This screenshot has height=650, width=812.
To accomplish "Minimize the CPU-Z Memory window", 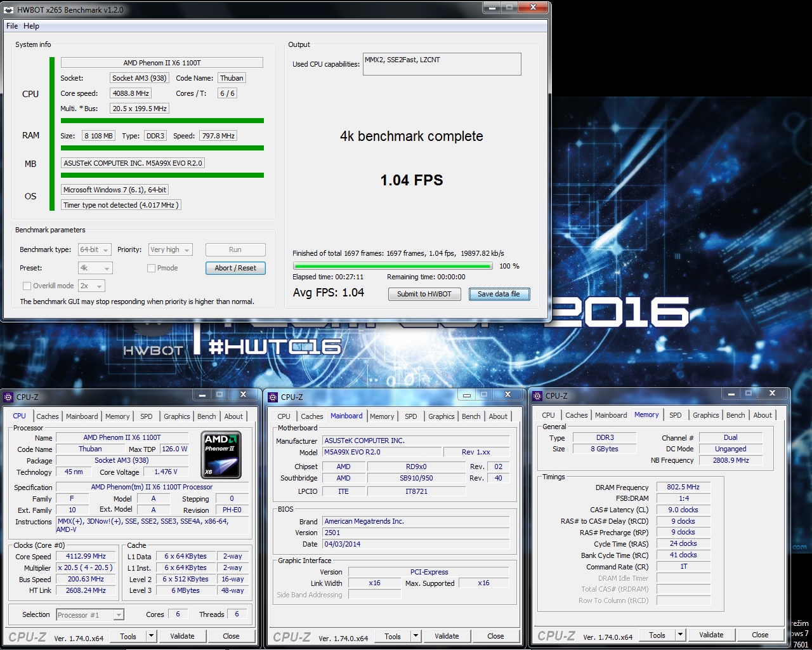I will pos(731,394).
